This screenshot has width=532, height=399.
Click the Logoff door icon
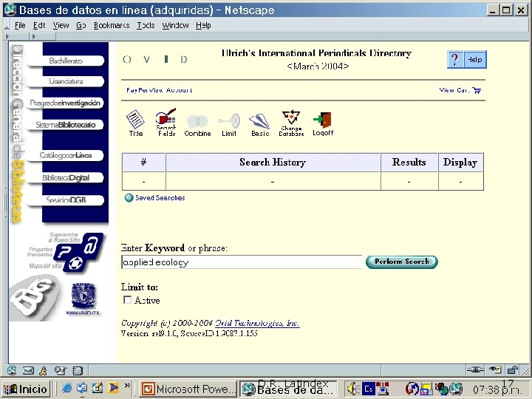click(x=323, y=123)
